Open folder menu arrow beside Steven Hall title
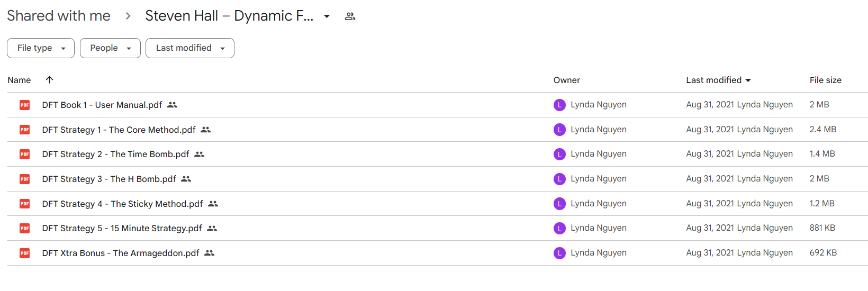The image size is (868, 291). click(x=327, y=16)
